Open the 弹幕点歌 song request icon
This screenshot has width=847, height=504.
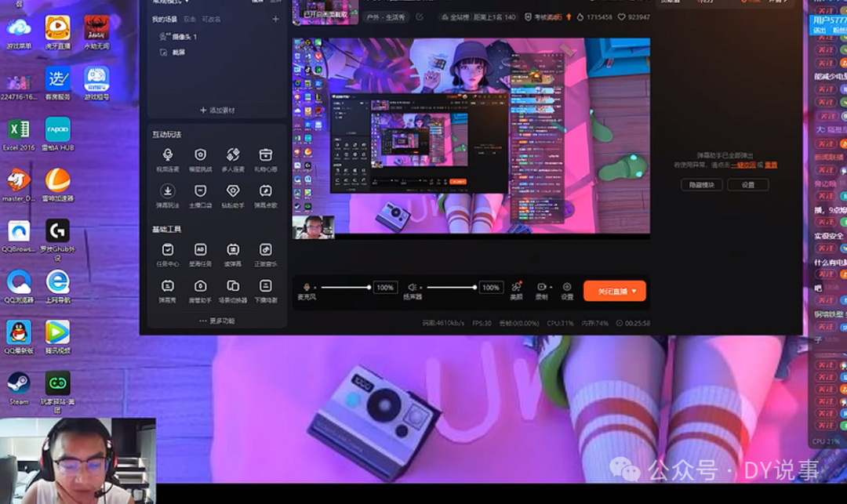(265, 196)
